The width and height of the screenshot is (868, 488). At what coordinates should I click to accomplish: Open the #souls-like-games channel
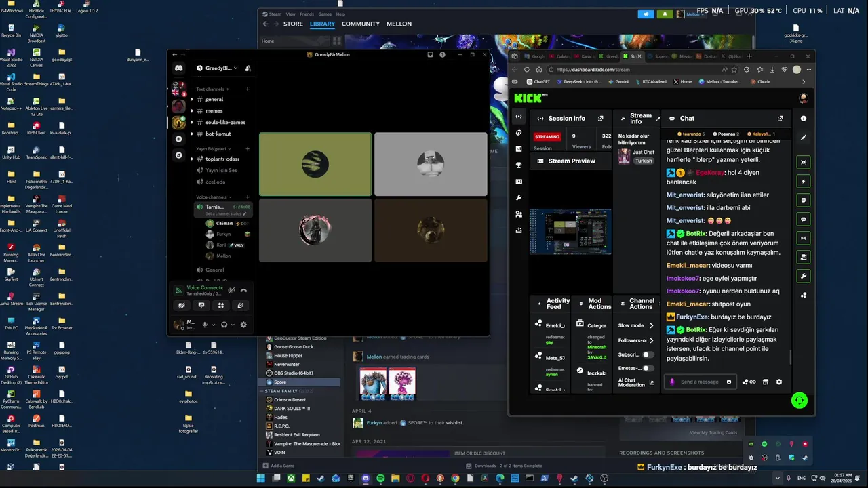221,122
